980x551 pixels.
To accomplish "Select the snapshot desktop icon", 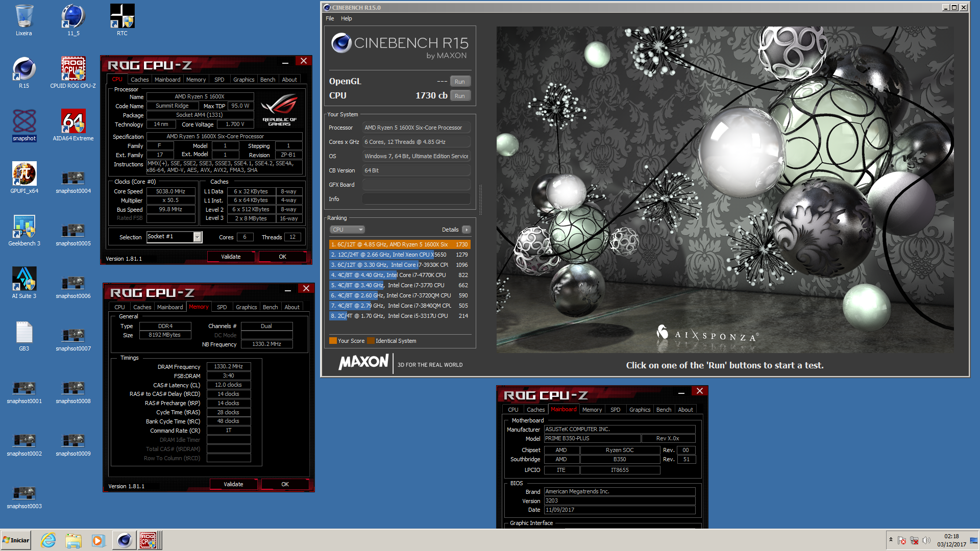I will coord(24,125).
